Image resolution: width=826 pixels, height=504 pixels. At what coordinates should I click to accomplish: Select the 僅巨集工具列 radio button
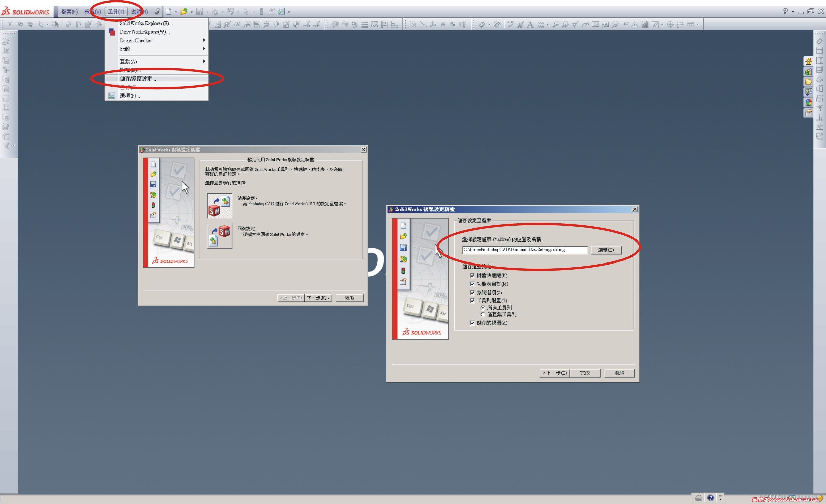(x=483, y=315)
